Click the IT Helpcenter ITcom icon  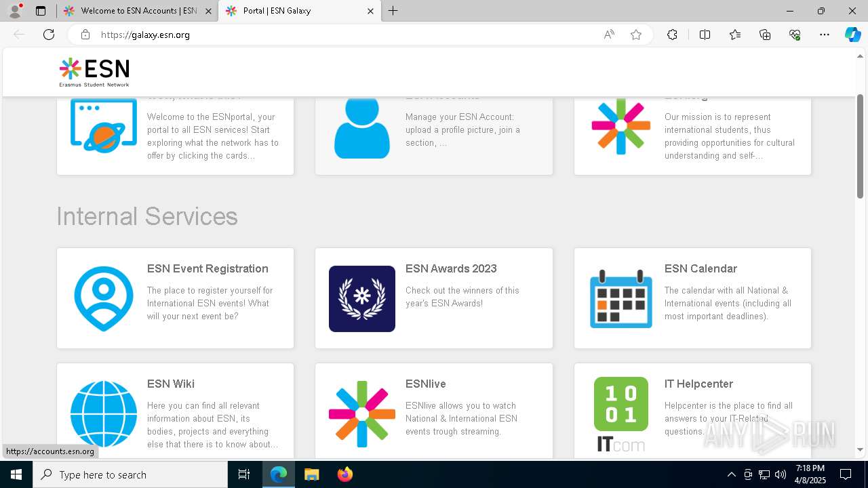(x=621, y=414)
